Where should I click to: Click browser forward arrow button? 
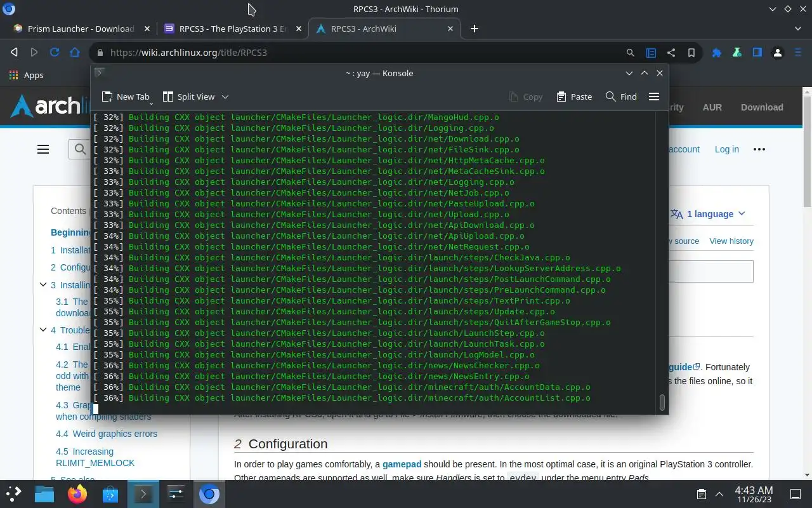click(x=34, y=53)
